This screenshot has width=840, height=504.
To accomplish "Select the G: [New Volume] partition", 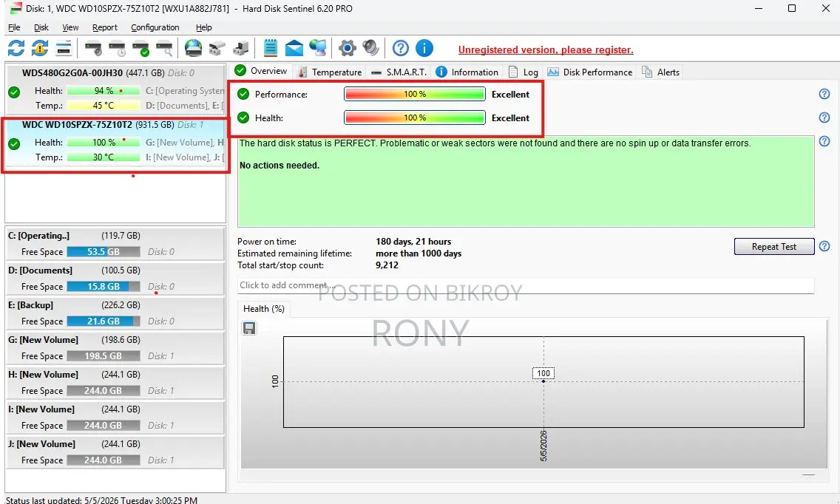I will 115,348.
